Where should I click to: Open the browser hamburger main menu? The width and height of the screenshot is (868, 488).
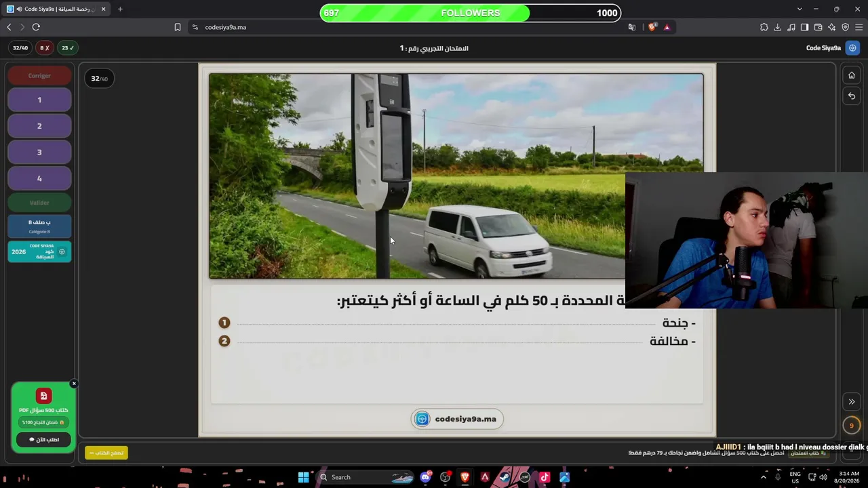coord(859,27)
